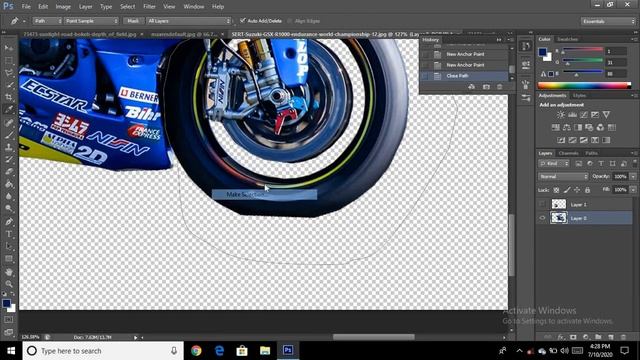This screenshot has width=640, height=360.
Task: Select the Zoom tool
Action: coord(9,284)
